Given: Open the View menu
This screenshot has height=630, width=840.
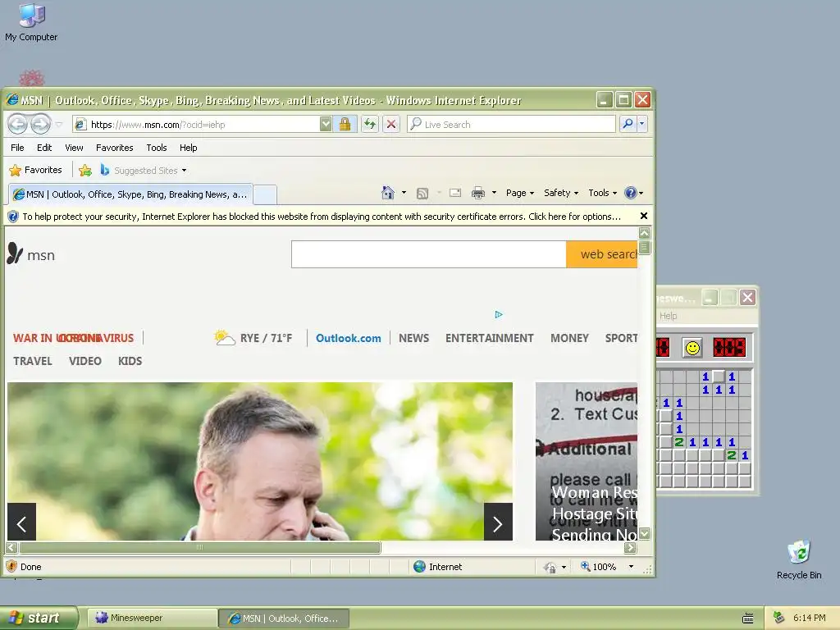Looking at the screenshot, I should (74, 148).
